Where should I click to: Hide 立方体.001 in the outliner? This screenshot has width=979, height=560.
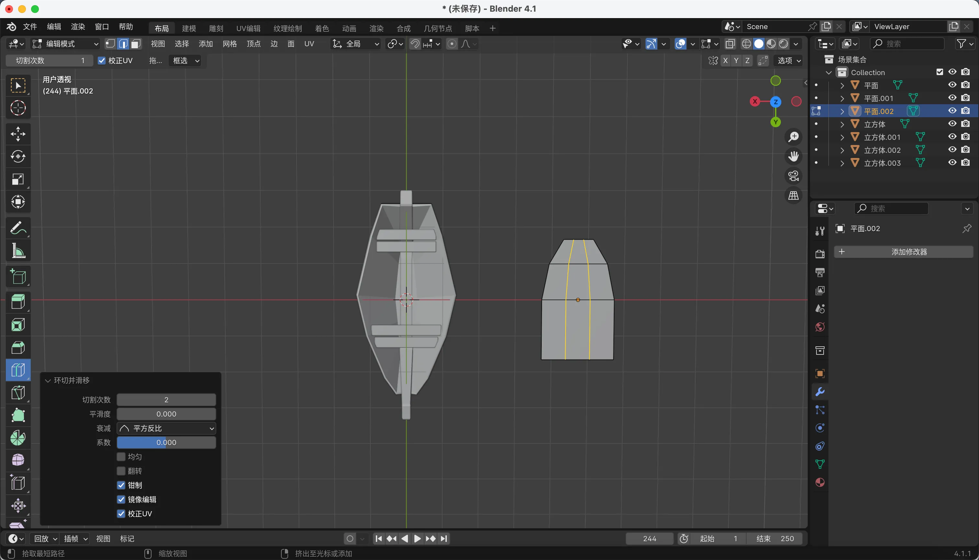pos(952,137)
